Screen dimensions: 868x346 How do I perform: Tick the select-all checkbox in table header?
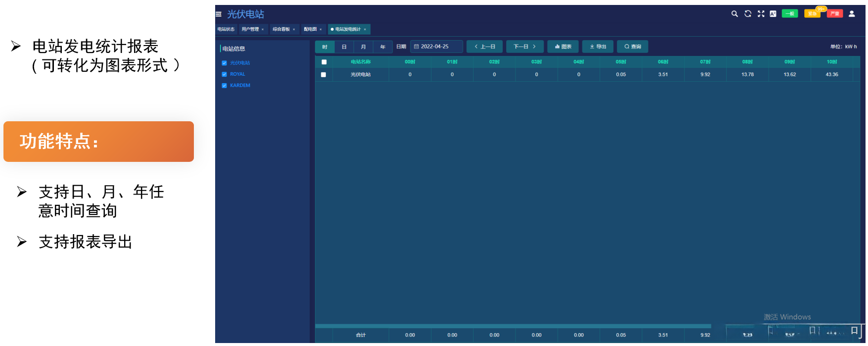coord(324,62)
